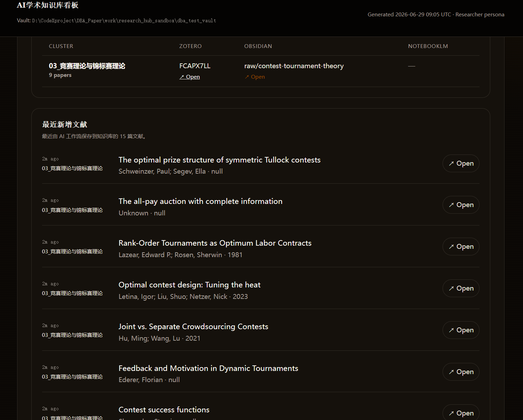Click the title 'Rank-Order Tournaments as Optimum Labor Contracts'

pos(215,243)
